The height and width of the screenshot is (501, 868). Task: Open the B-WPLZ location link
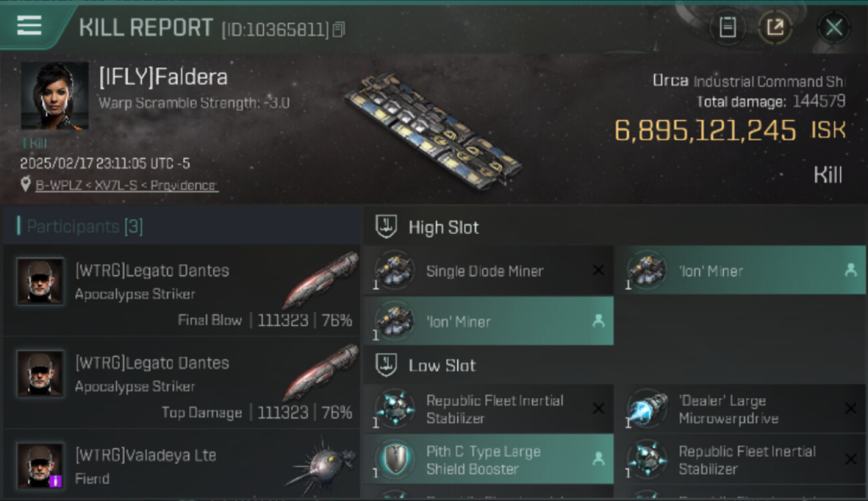point(127,185)
